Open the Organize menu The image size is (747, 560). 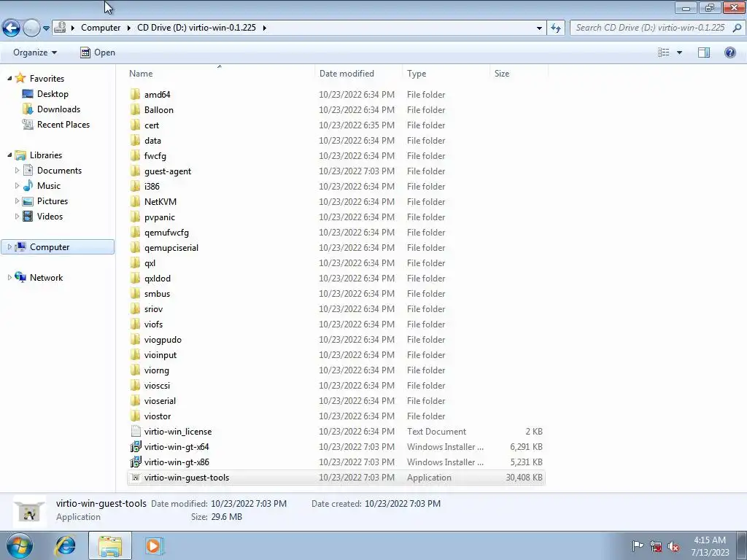click(35, 52)
